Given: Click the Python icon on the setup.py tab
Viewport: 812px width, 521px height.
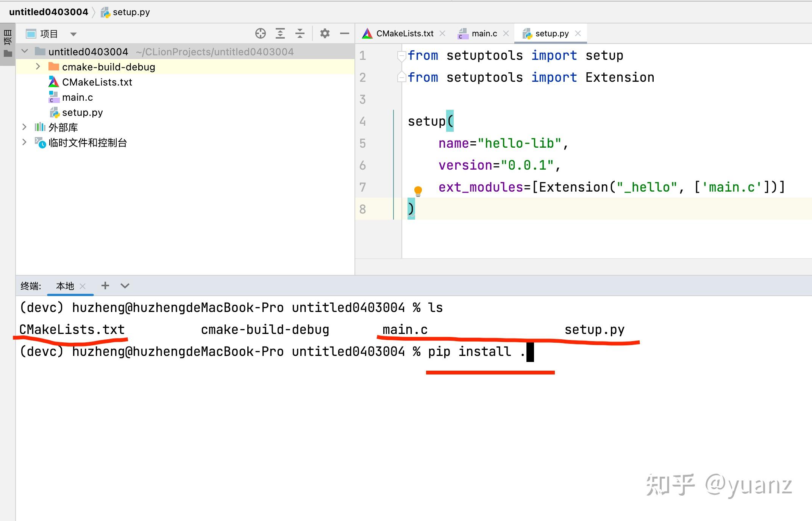Looking at the screenshot, I should tap(527, 33).
